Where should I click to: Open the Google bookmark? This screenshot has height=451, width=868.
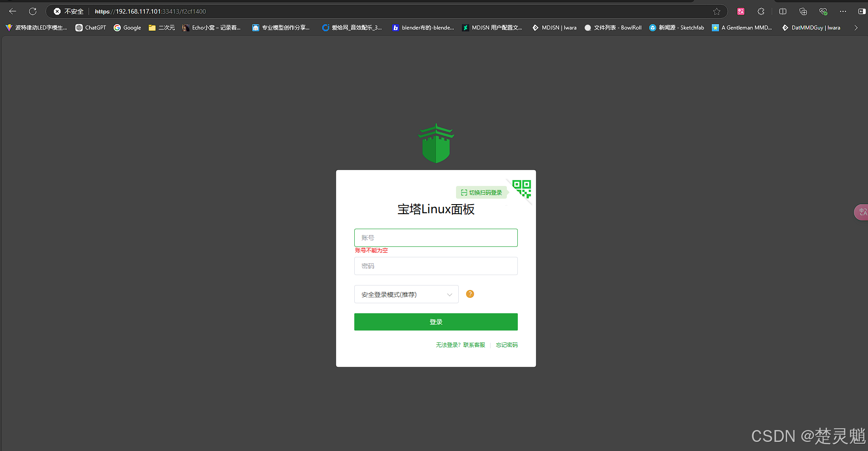point(128,28)
